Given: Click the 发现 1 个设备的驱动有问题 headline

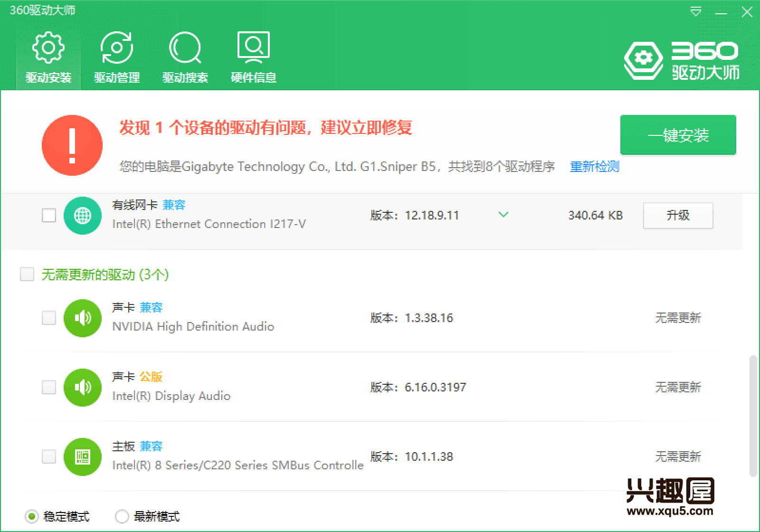Looking at the screenshot, I should 266,128.
